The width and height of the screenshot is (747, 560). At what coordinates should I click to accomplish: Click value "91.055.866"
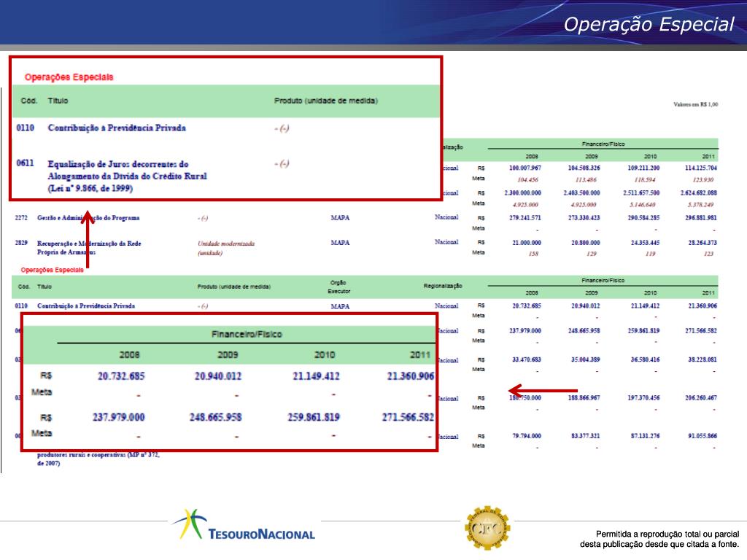[703, 436]
